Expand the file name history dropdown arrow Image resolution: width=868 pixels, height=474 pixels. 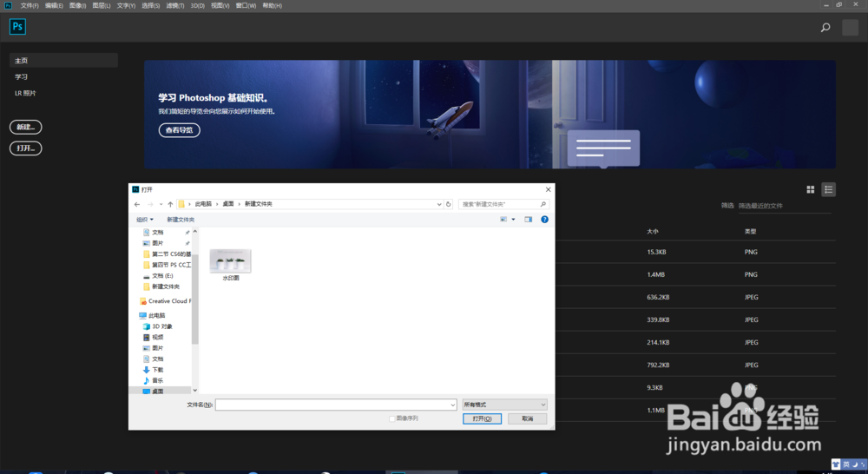click(x=452, y=405)
